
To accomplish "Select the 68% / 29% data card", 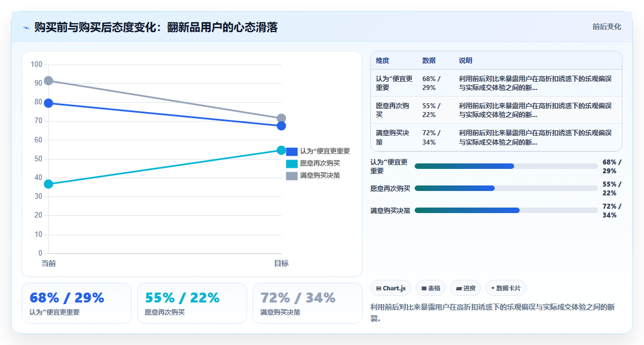I will [76, 303].
